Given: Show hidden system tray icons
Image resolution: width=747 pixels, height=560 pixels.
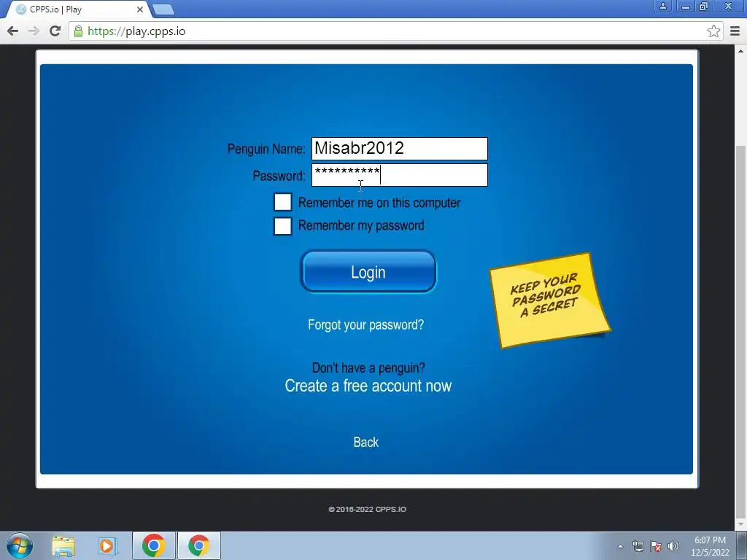Looking at the screenshot, I should [x=620, y=546].
